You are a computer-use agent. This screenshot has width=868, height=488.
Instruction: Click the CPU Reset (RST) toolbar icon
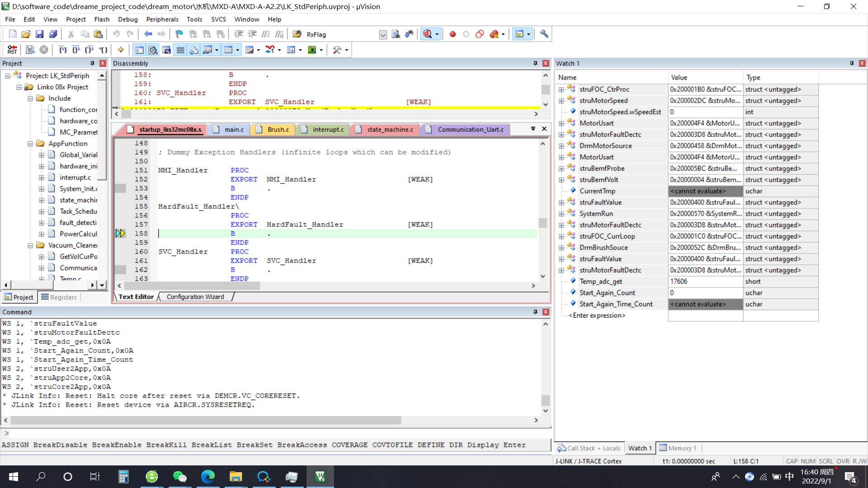click(12, 50)
